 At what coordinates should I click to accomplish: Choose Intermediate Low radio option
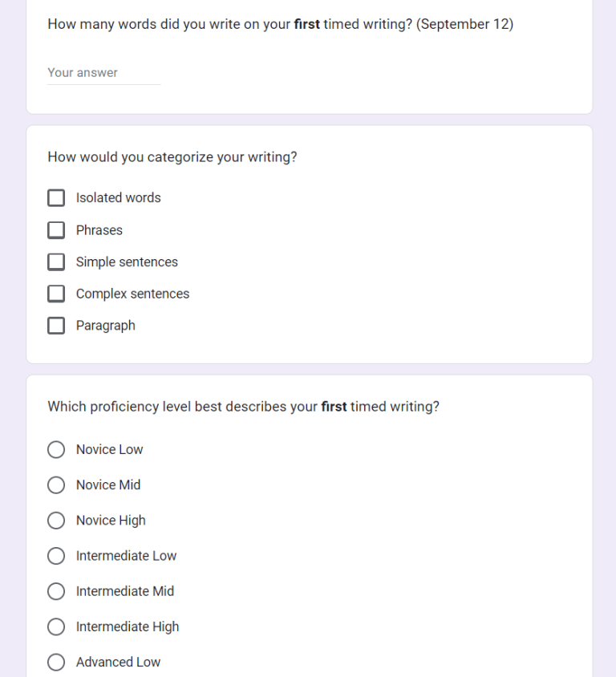(x=56, y=556)
